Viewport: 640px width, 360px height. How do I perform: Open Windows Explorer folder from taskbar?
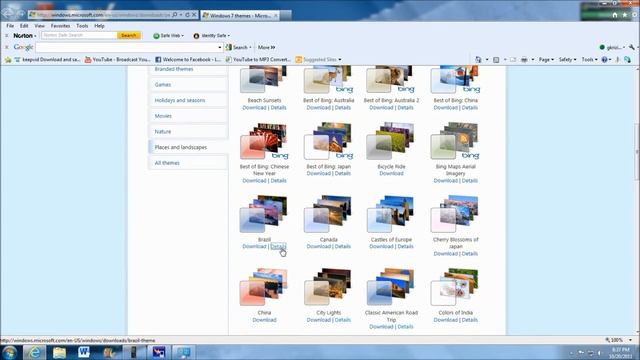[59, 352]
